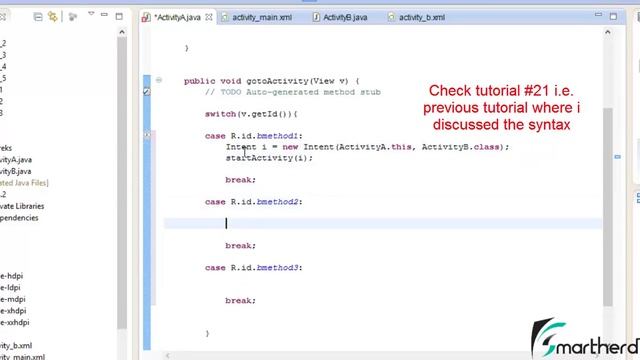This screenshot has height=360, width=640.
Task: Click the editor vertical scrollbar thumb
Action: [608, 207]
